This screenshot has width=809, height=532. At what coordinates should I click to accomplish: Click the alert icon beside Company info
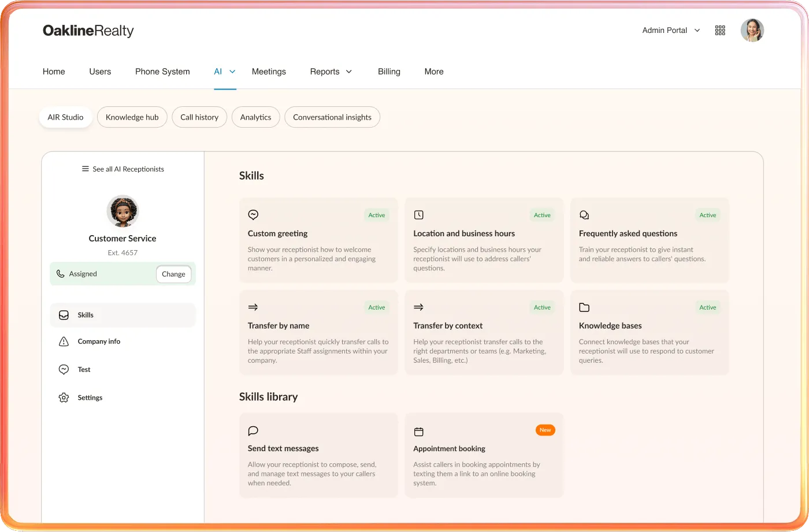click(x=64, y=341)
